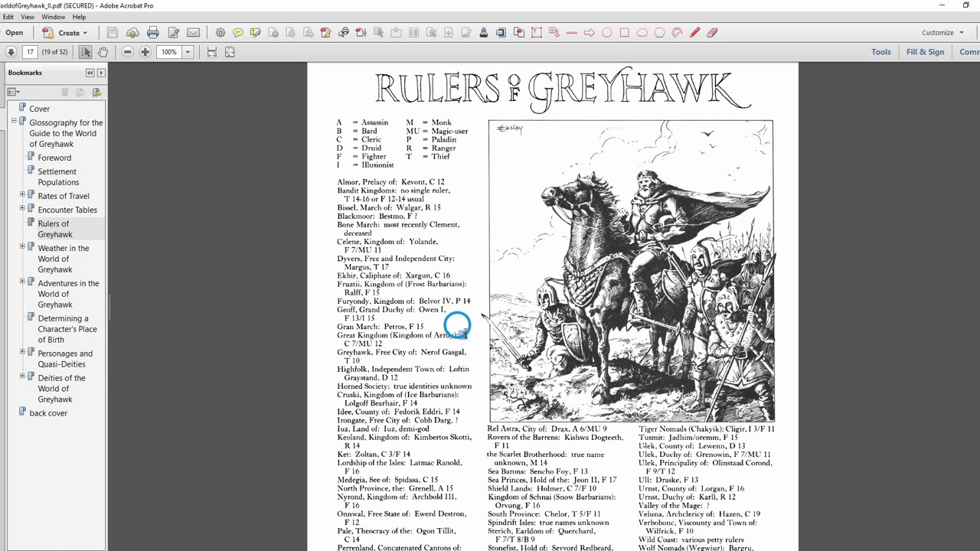This screenshot has width=980, height=551.
Task: Open the Edit menu
Action: 8,17
